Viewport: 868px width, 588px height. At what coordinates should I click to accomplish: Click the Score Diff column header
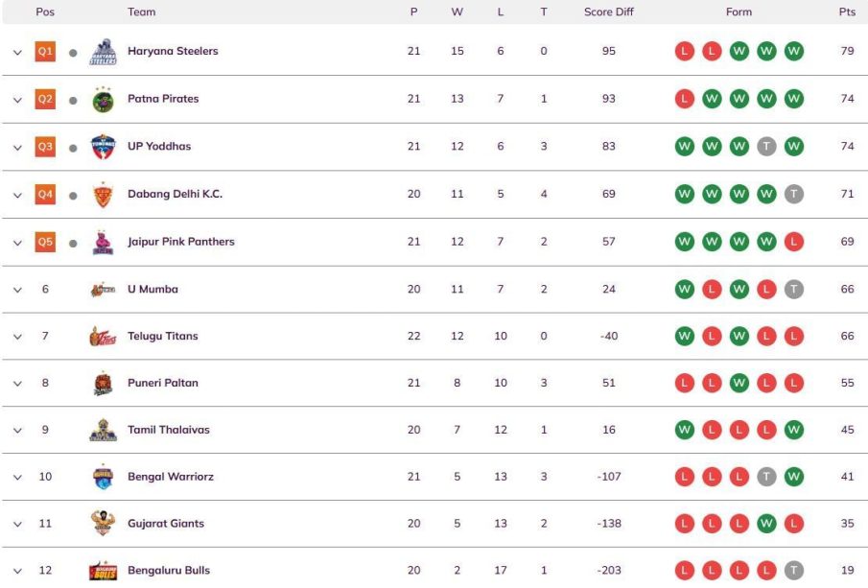pos(608,12)
